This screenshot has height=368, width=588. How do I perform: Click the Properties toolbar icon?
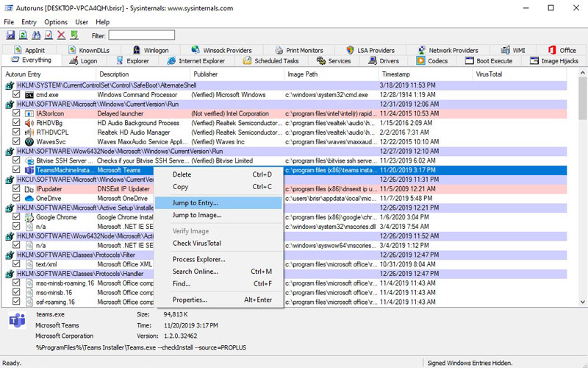(49, 35)
